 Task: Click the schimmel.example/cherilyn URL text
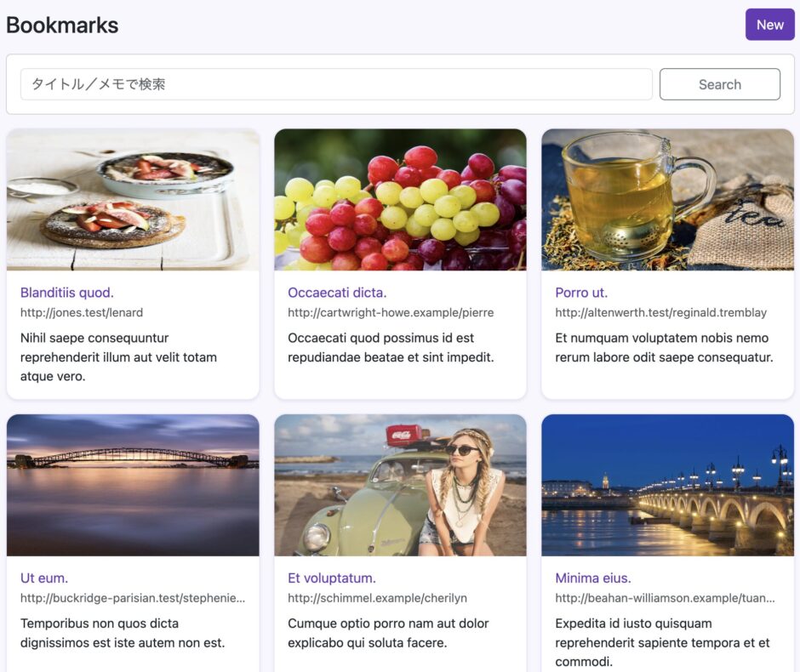click(377, 598)
